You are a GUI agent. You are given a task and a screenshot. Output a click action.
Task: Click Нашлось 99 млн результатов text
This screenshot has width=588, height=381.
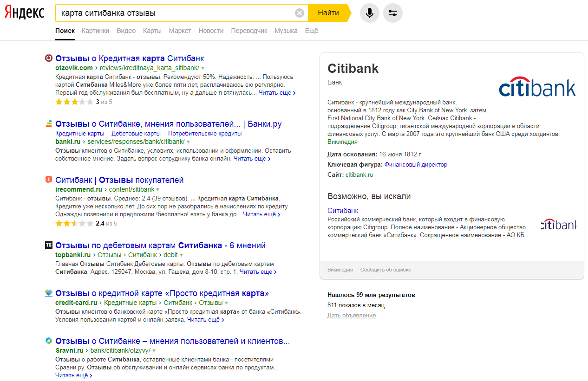tap(371, 295)
